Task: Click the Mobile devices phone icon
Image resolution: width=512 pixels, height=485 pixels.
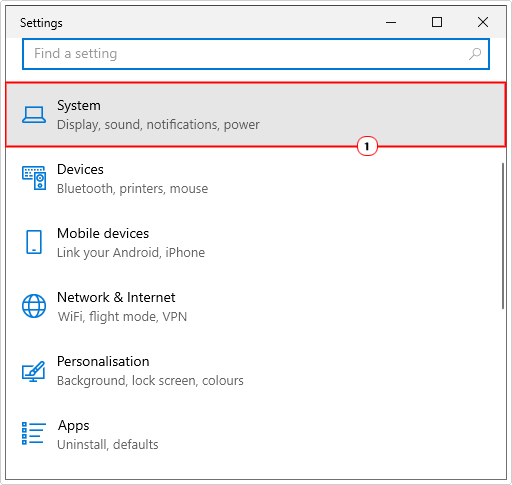Action: pyautogui.click(x=34, y=242)
